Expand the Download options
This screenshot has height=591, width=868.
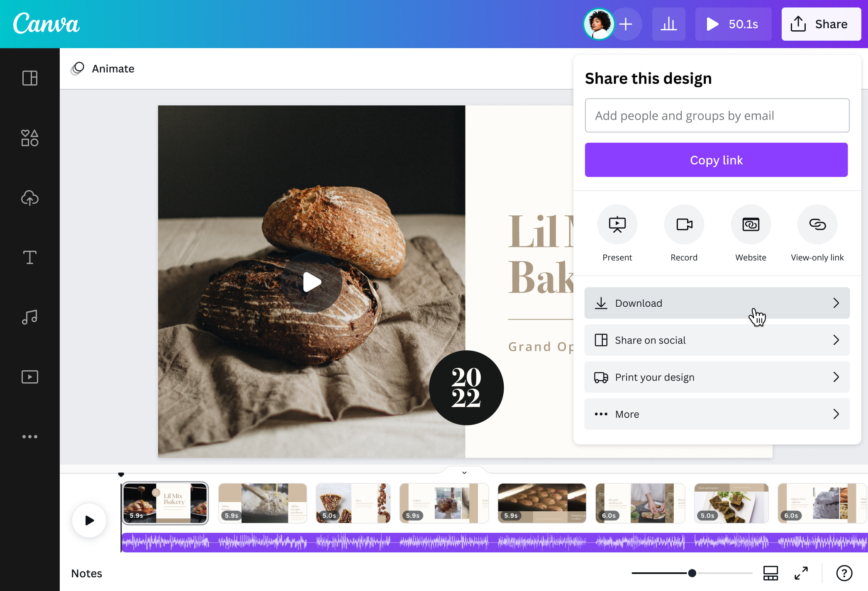pos(717,303)
